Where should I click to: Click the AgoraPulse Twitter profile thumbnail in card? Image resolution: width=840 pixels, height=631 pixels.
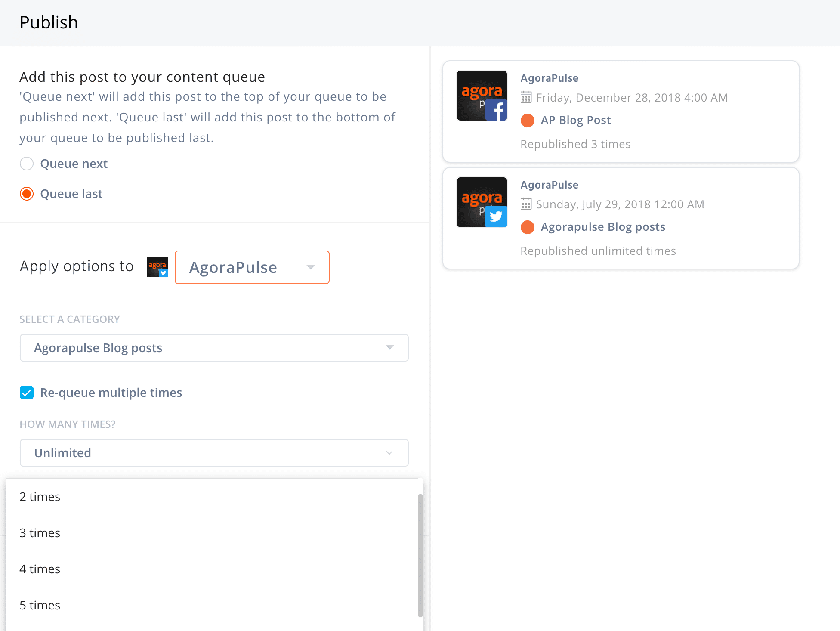(x=482, y=202)
